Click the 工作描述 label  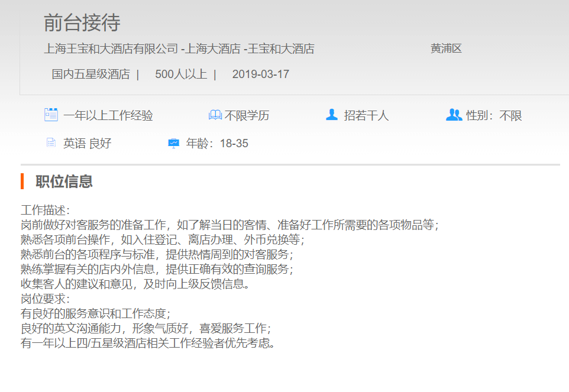click(x=45, y=210)
